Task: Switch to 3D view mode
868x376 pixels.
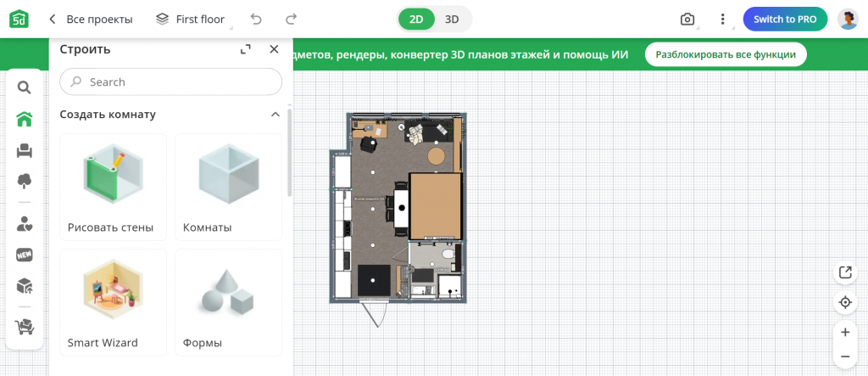Action: 452,19
